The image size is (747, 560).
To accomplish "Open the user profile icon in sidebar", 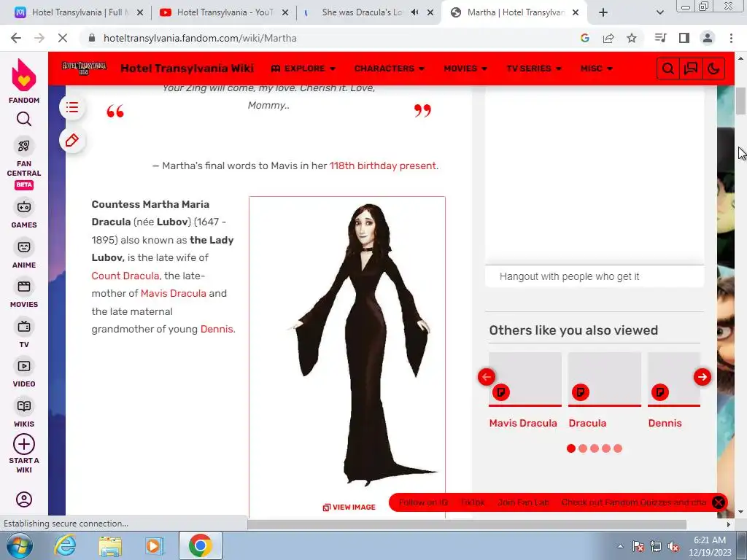I will [x=24, y=499].
